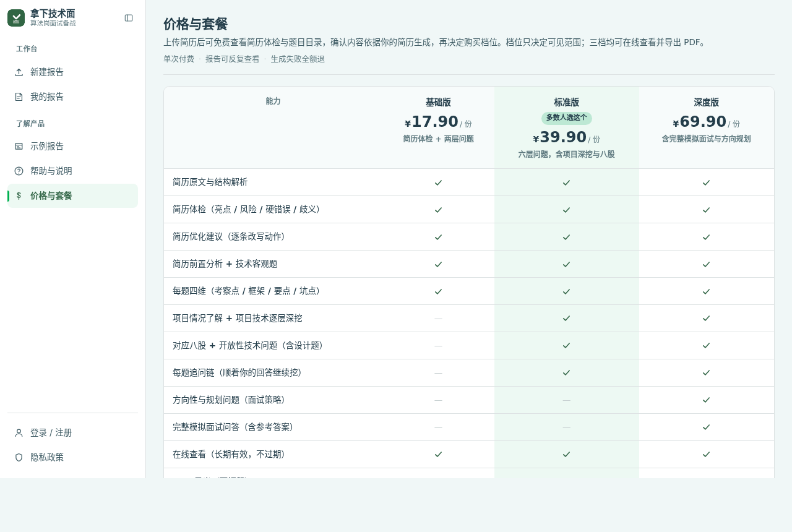The width and height of the screenshot is (792, 532).
Task: Click 深度版 checkmark in 简历优化建议 row
Action: 706,237
